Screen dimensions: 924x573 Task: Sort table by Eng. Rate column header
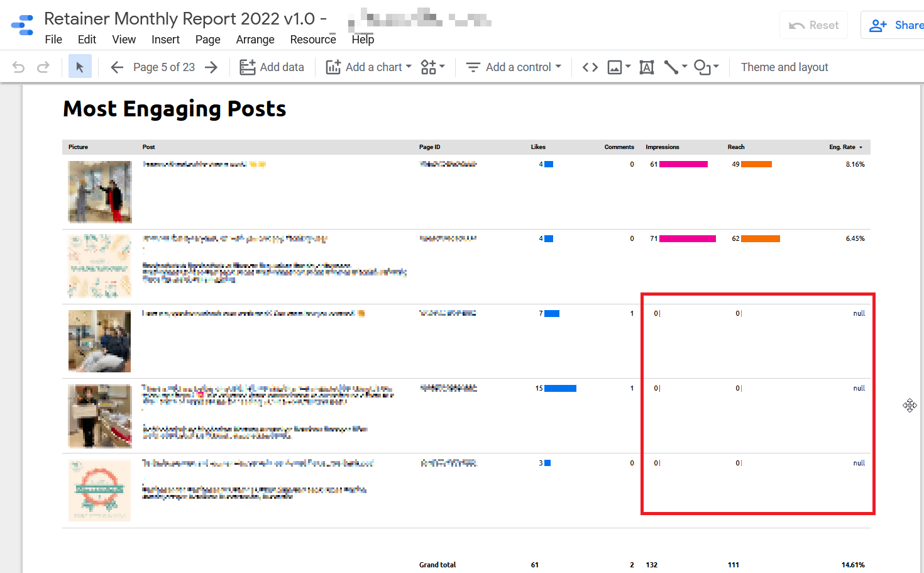tap(842, 147)
